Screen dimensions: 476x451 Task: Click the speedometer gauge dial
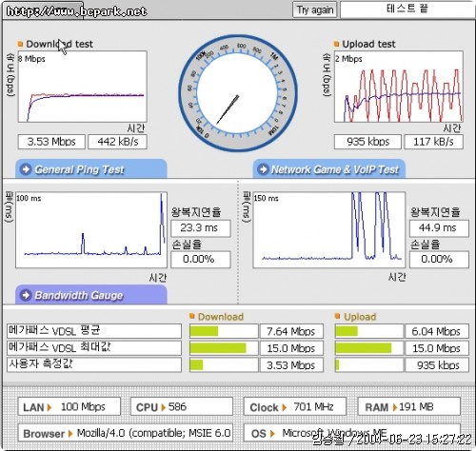[238, 92]
